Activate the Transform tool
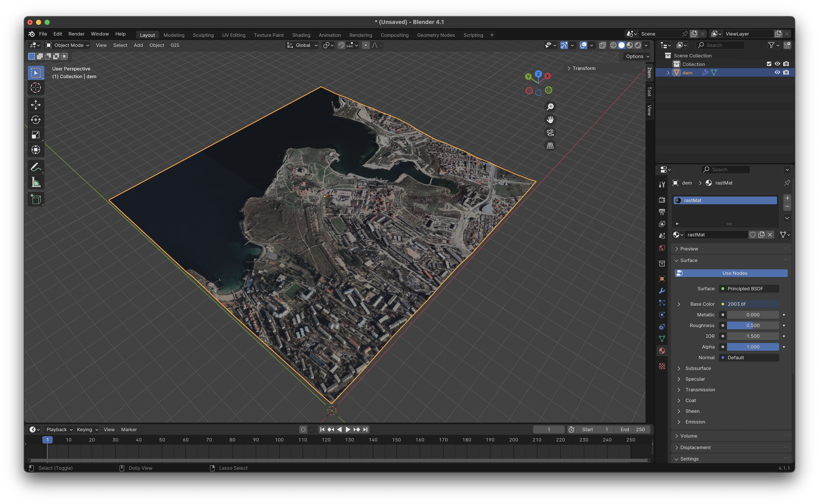This screenshot has width=819, height=504. click(x=36, y=150)
